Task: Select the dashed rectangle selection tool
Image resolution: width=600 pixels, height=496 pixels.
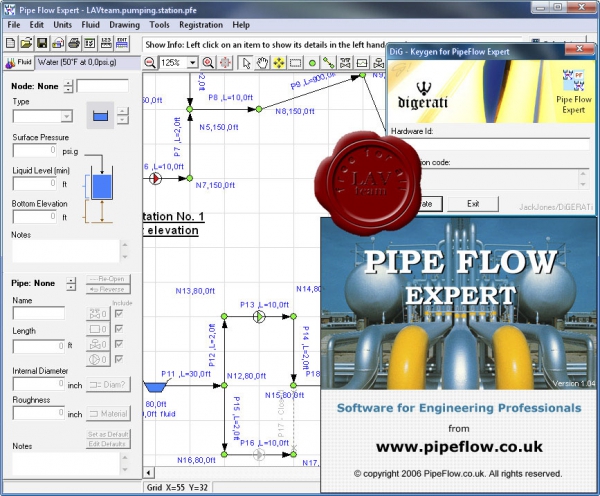Action: coord(295,63)
